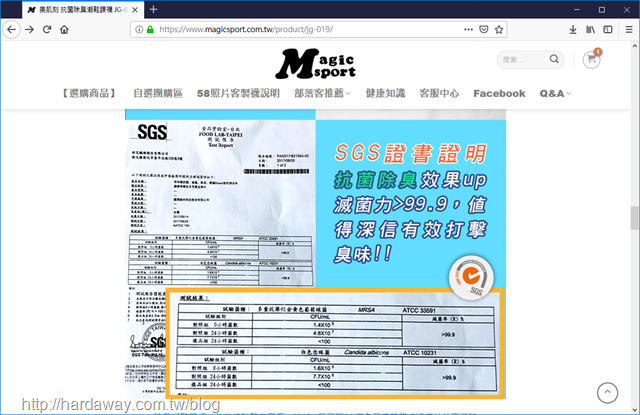Open the Firefox library icon
Image resolution: width=640 pixels, height=415 pixels.
click(590, 29)
